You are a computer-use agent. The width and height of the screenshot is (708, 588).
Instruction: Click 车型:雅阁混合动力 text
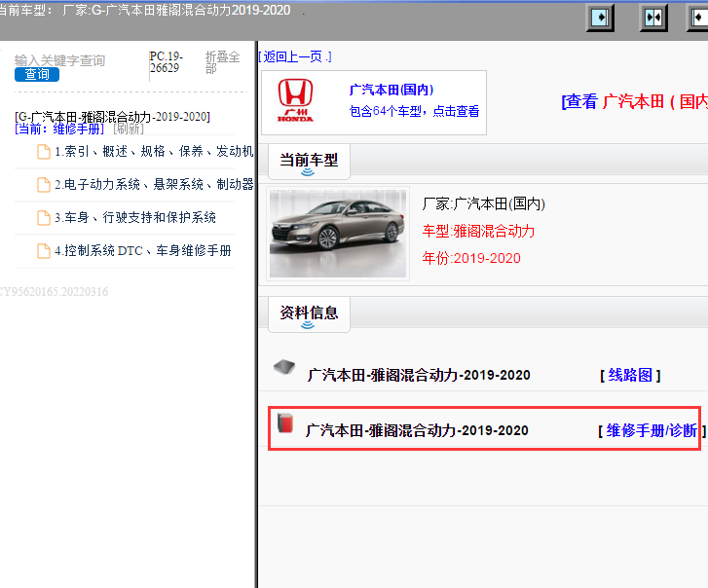pyautogui.click(x=478, y=231)
